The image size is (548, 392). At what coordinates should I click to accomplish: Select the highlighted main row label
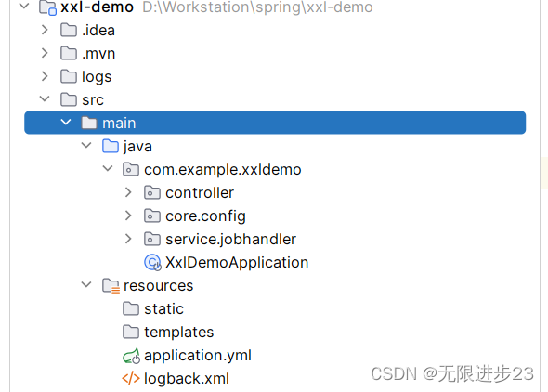(x=119, y=123)
